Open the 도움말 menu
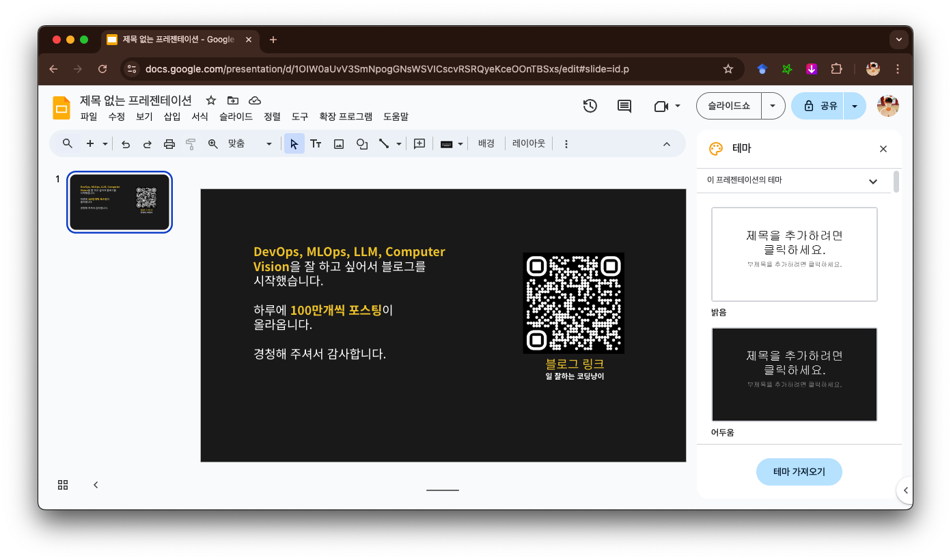 click(396, 117)
